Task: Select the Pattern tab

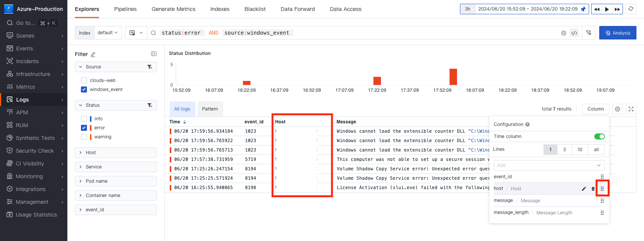Action: point(210,109)
